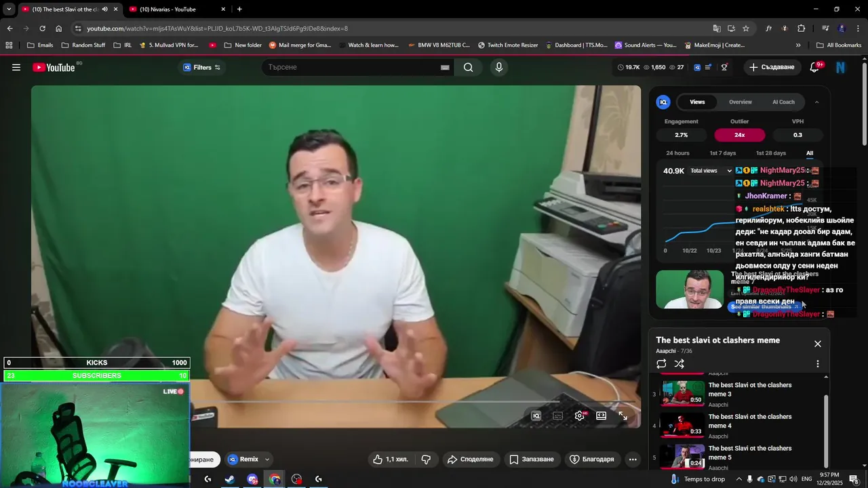Open playlist options three-dot menu

pyautogui.click(x=818, y=364)
